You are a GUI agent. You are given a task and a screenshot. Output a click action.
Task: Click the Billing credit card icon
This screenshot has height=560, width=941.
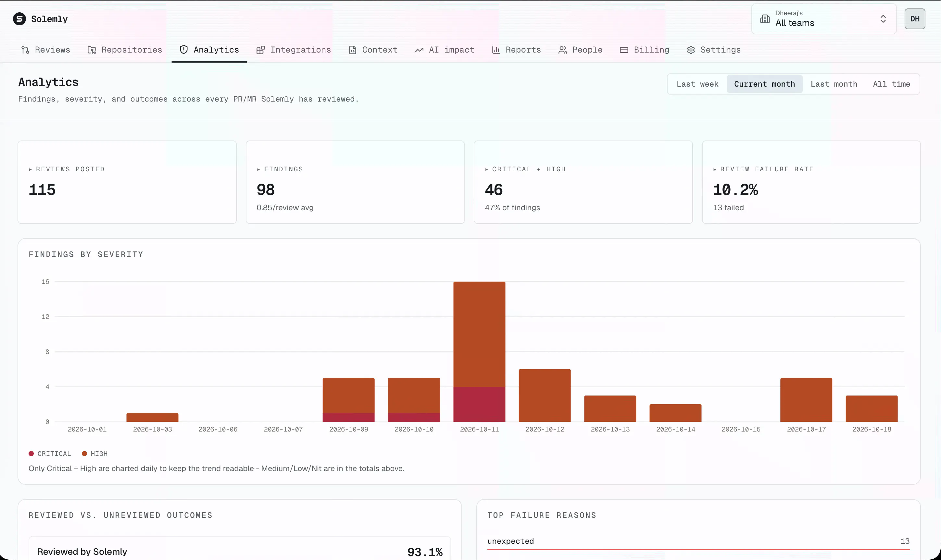624,50
